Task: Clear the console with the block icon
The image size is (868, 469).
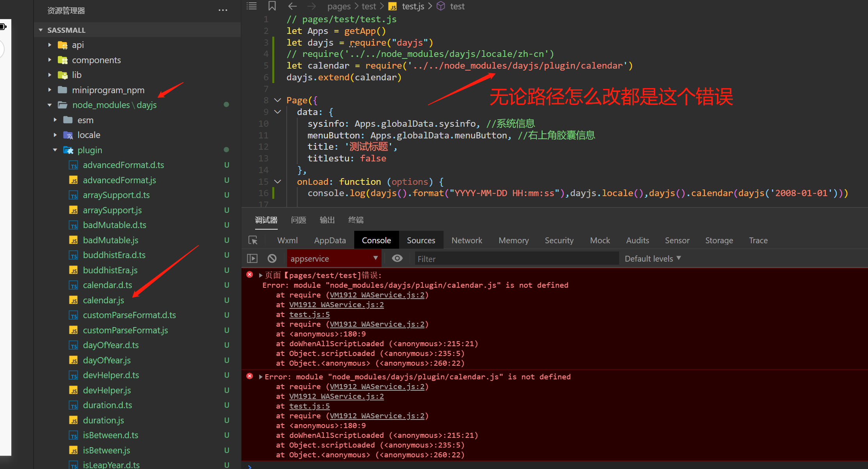Action: [272, 258]
